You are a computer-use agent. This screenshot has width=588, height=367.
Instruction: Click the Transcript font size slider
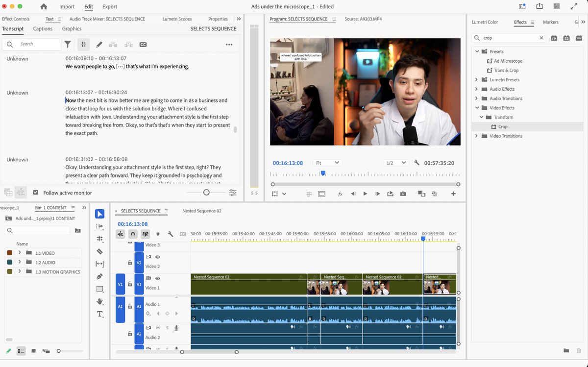pyautogui.click(x=206, y=193)
